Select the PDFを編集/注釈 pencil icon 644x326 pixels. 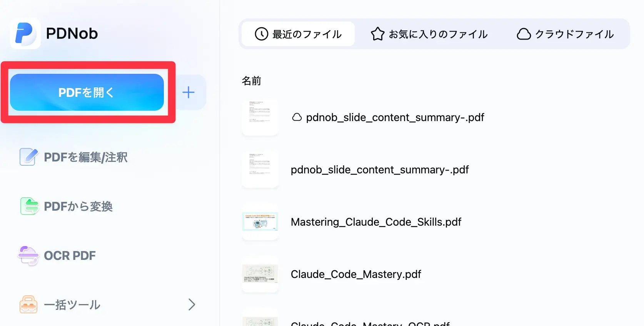29,157
